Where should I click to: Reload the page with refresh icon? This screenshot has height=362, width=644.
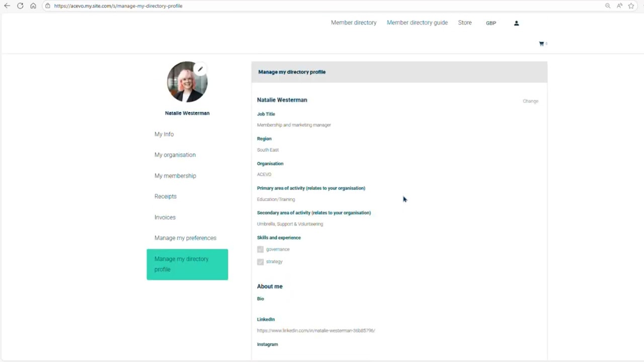coord(20,6)
